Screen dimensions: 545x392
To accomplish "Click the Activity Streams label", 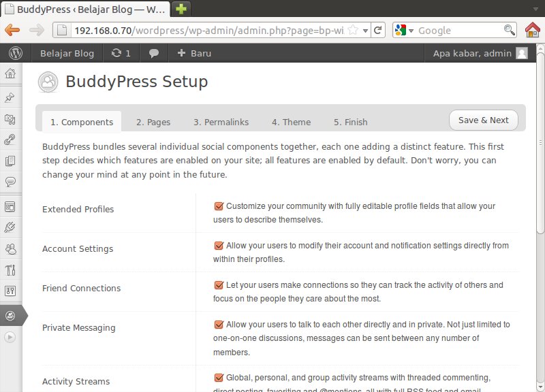I will pos(76,382).
